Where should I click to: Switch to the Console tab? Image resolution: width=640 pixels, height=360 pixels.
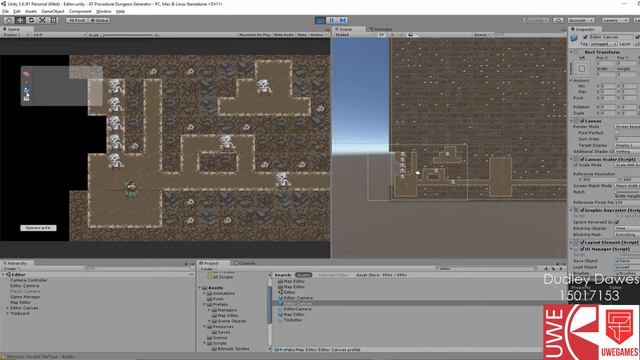tap(244, 263)
